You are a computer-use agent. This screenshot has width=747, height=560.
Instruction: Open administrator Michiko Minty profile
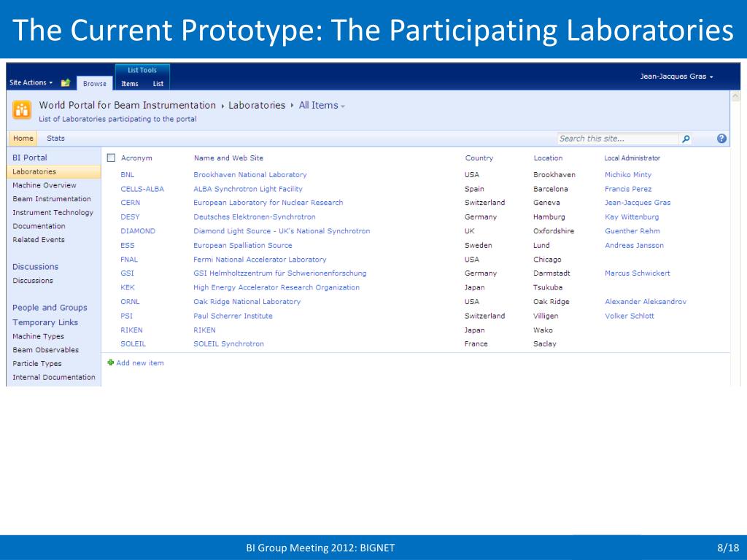click(x=628, y=175)
